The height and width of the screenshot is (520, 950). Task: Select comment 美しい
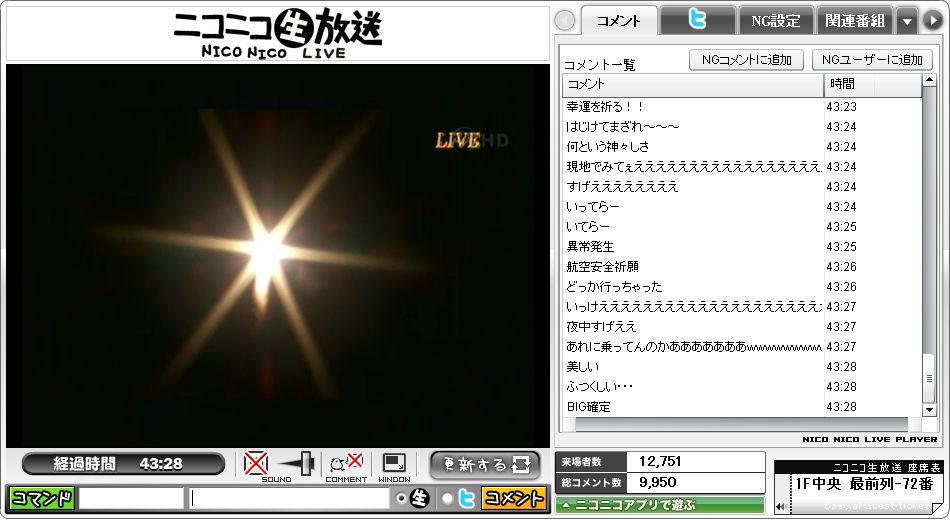(583, 367)
